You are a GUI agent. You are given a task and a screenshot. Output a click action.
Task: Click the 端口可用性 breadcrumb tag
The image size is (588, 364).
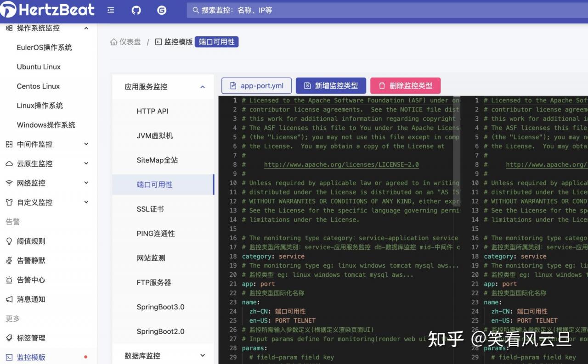pos(217,42)
